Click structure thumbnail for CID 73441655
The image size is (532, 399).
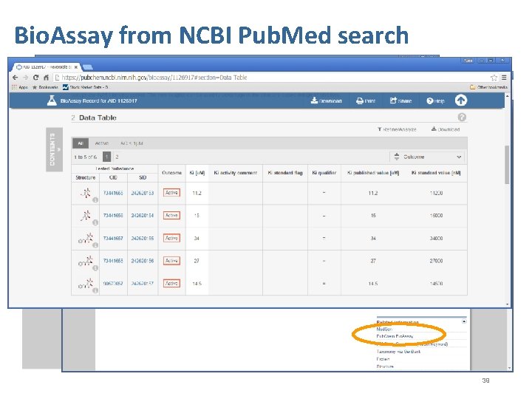coord(86,193)
